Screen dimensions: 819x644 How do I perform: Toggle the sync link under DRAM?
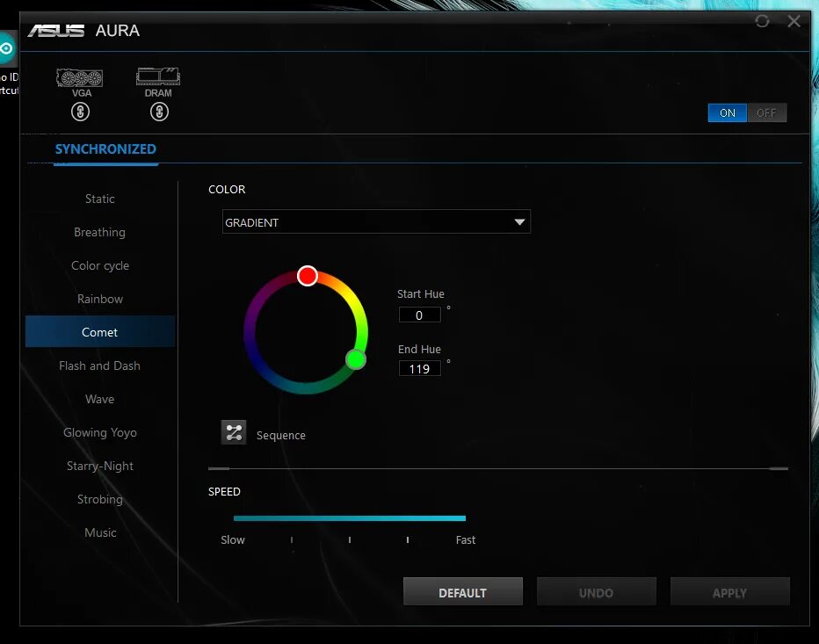pyautogui.click(x=159, y=112)
